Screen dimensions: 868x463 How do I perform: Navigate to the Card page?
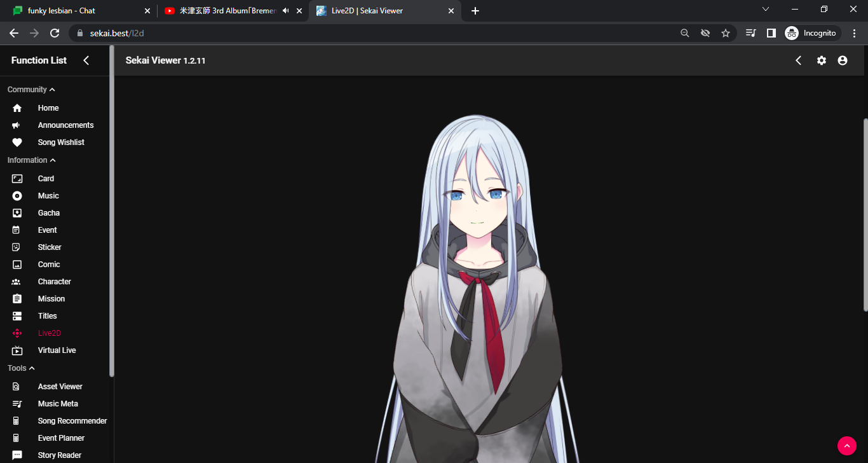pyautogui.click(x=46, y=179)
